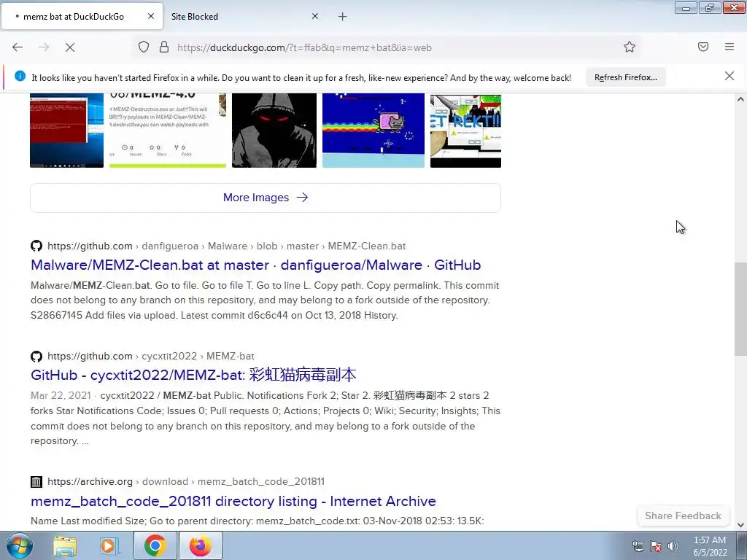Click the github.com cycxtit2022 breadcrumb URL
The width and height of the screenshot is (747, 560).
(151, 356)
